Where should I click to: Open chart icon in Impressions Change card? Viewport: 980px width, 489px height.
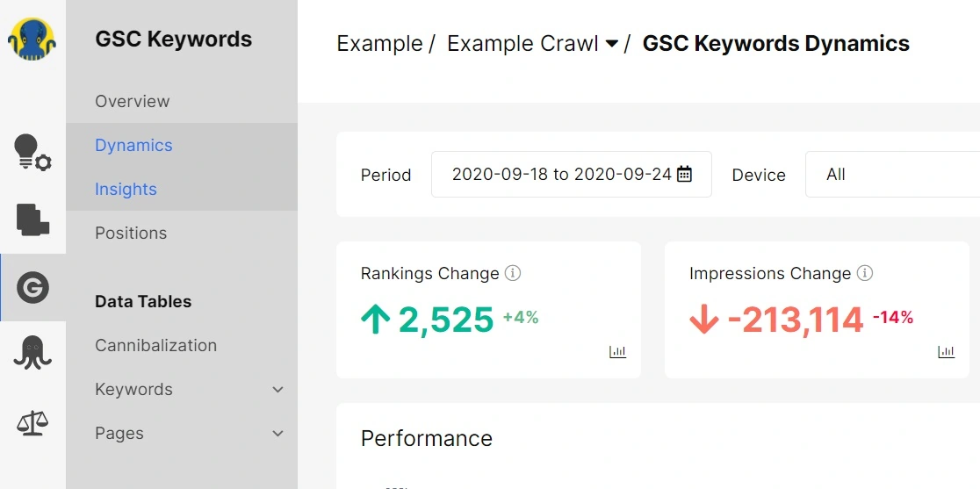[946, 352]
